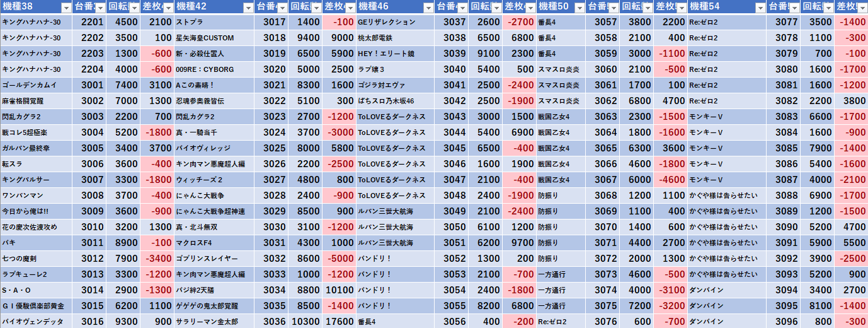This screenshot has width=868, height=328.
Task: Click the 転スラ cell
Action: (36, 163)
